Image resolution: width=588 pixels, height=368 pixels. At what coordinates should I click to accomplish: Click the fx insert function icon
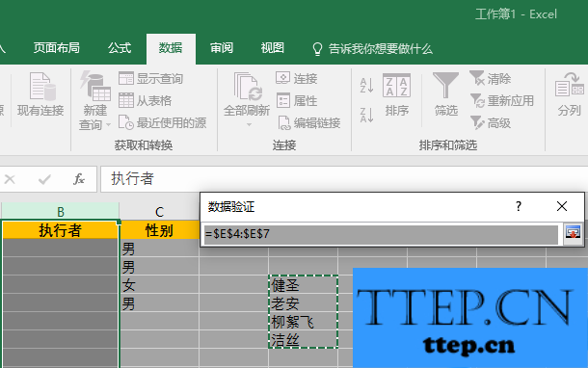click(x=78, y=179)
